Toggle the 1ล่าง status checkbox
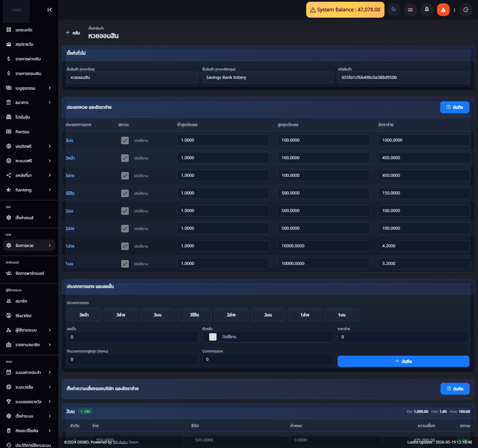This screenshot has height=448, width=478. tap(125, 246)
